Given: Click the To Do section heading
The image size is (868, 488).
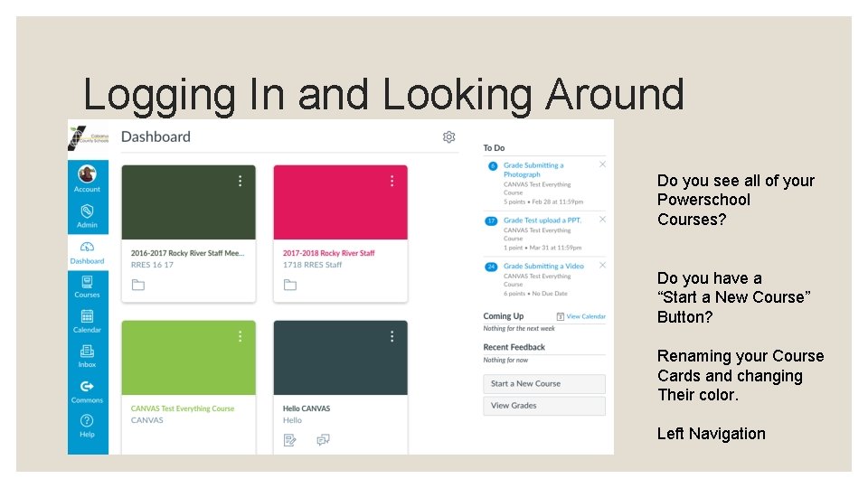Looking at the screenshot, I should [x=494, y=147].
